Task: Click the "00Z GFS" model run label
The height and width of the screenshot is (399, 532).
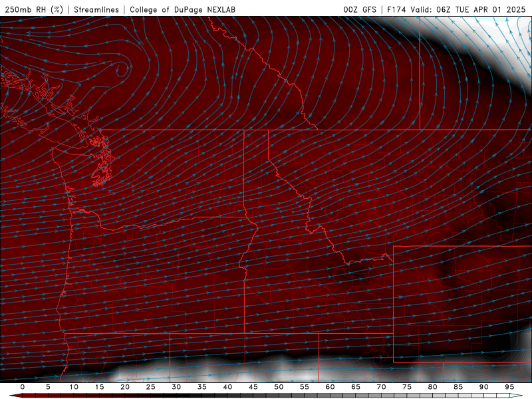Action: pos(360,9)
